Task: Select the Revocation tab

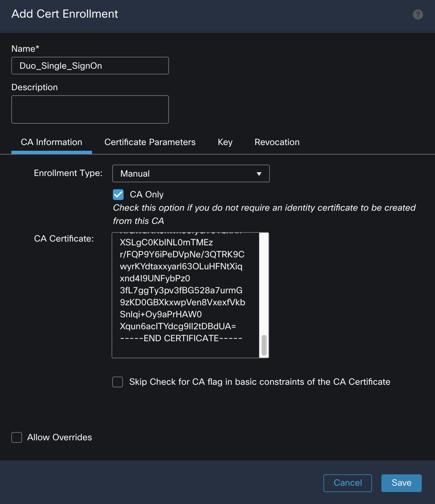Action: tap(277, 142)
